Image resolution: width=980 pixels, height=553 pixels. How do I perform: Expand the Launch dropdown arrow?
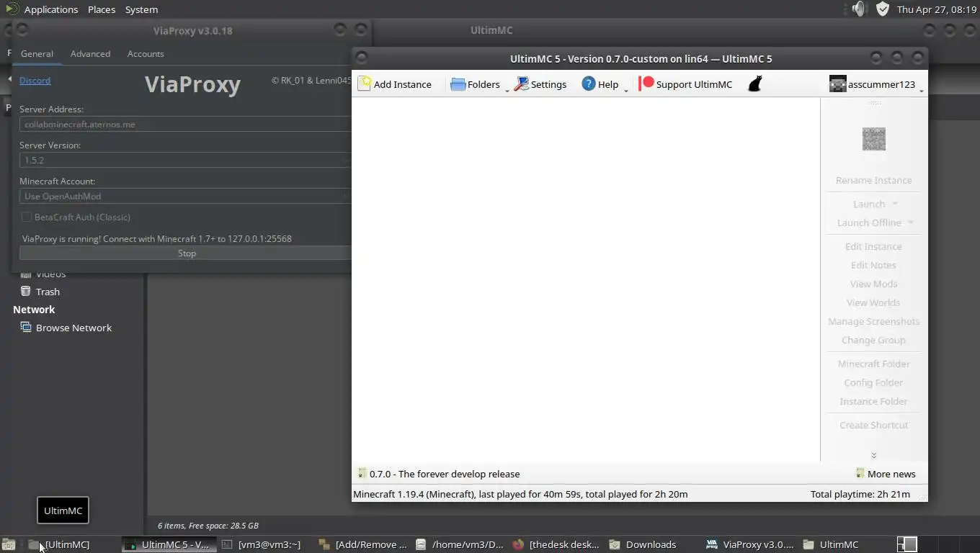tap(895, 204)
